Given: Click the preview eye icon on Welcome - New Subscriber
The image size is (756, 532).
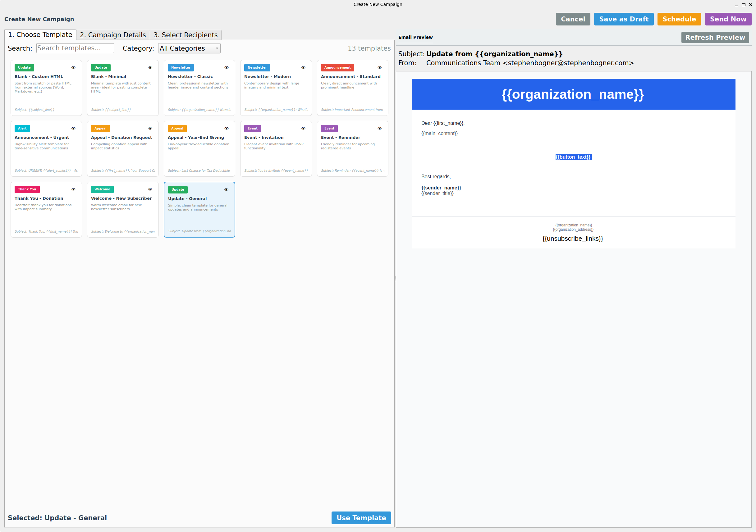Looking at the screenshot, I should click(x=150, y=189).
